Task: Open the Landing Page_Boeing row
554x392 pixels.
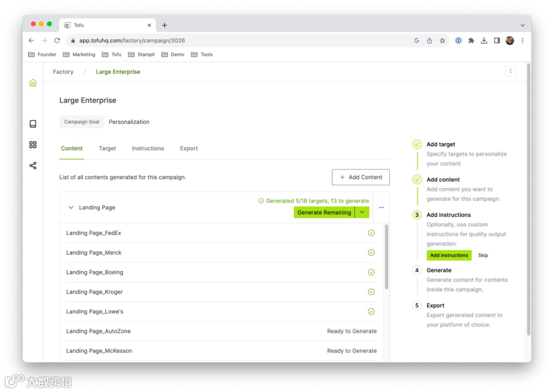Action: point(221,272)
